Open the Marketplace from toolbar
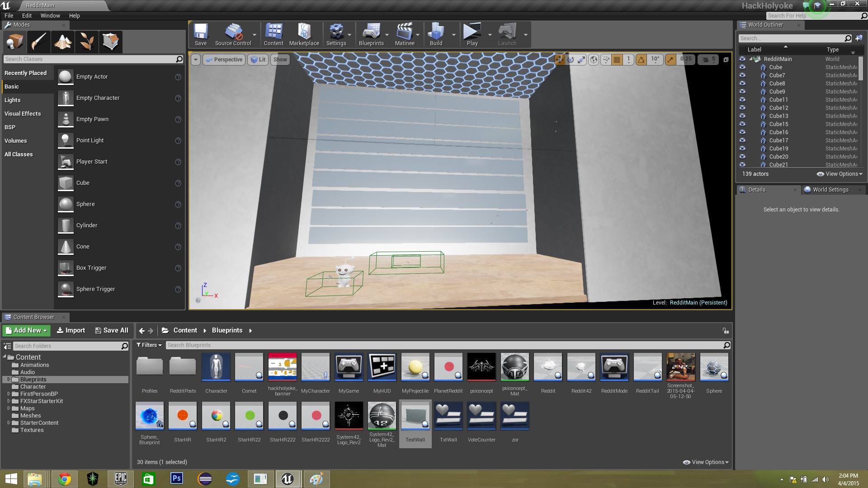 [304, 35]
